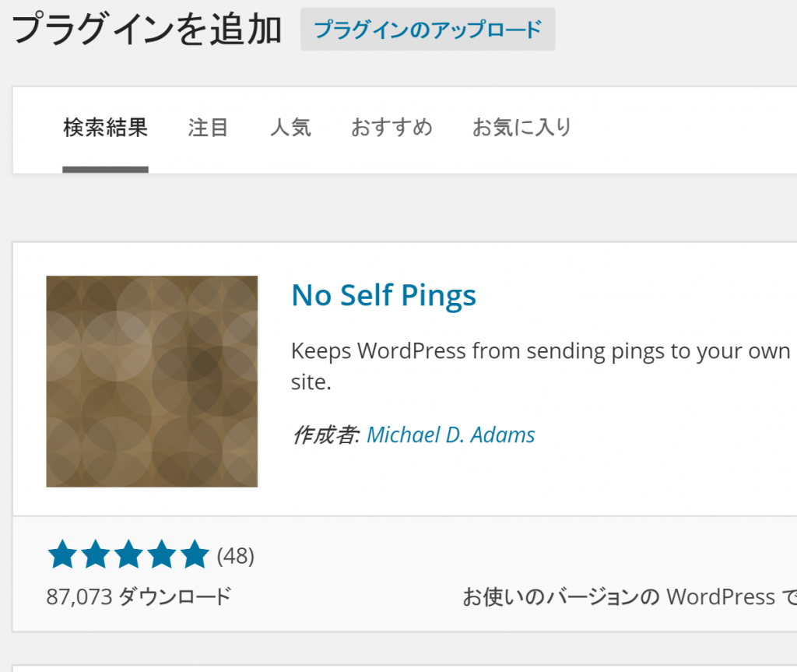View the お気に入り tab
The image size is (797, 672).
coord(522,128)
